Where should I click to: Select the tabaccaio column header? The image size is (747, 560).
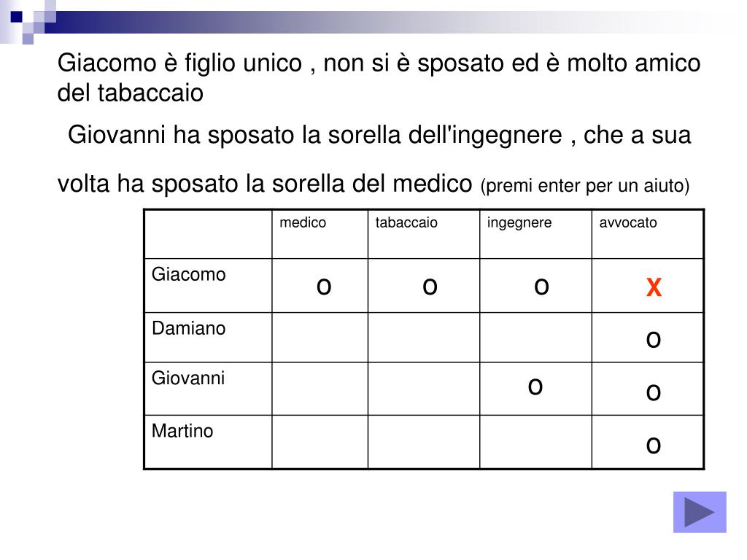pyautogui.click(x=406, y=222)
